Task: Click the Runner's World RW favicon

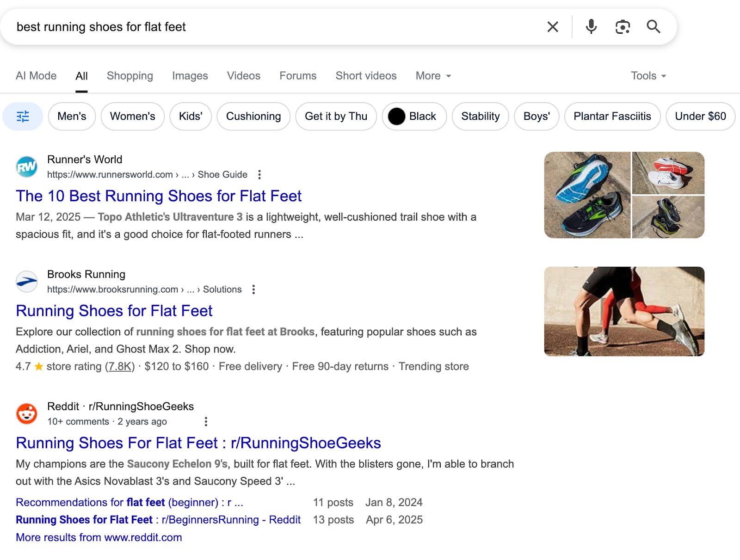Action: click(27, 167)
